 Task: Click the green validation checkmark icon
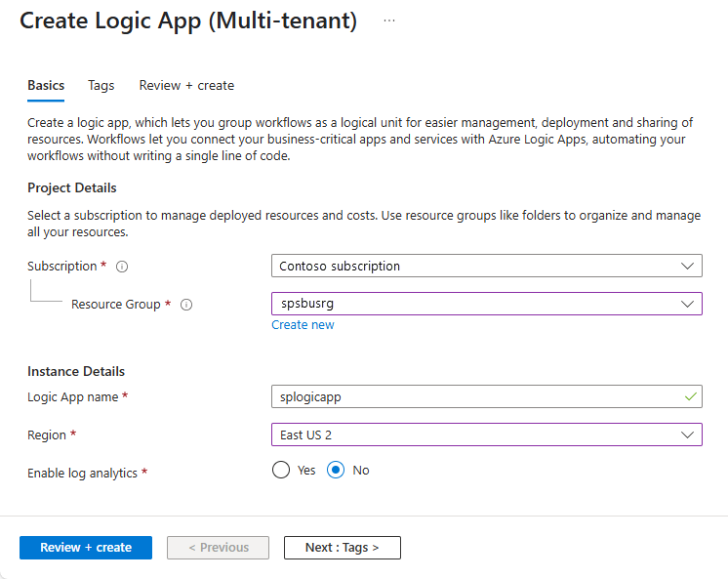tap(691, 396)
